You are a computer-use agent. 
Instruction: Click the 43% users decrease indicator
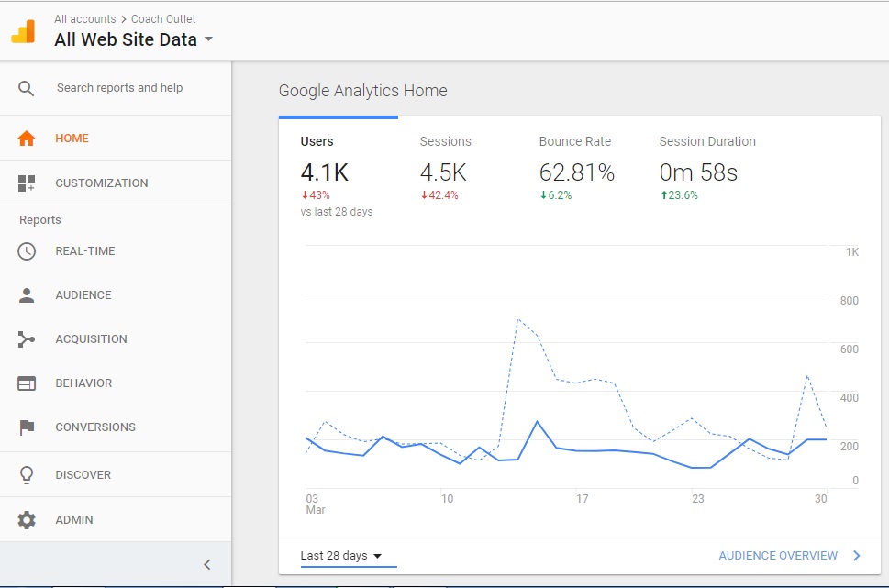tap(316, 195)
